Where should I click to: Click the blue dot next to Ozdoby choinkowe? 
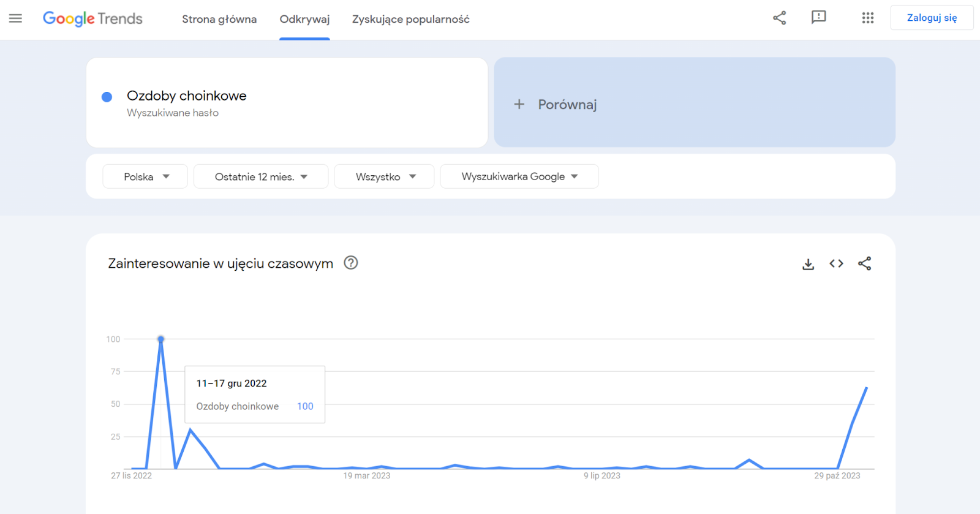[107, 97]
